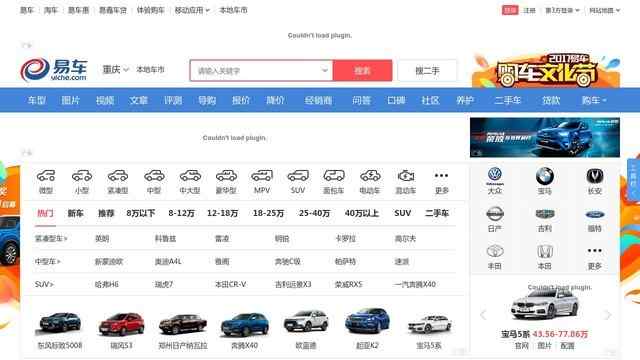
Task: Expand the 移动应用 top menu
Action: (192, 10)
